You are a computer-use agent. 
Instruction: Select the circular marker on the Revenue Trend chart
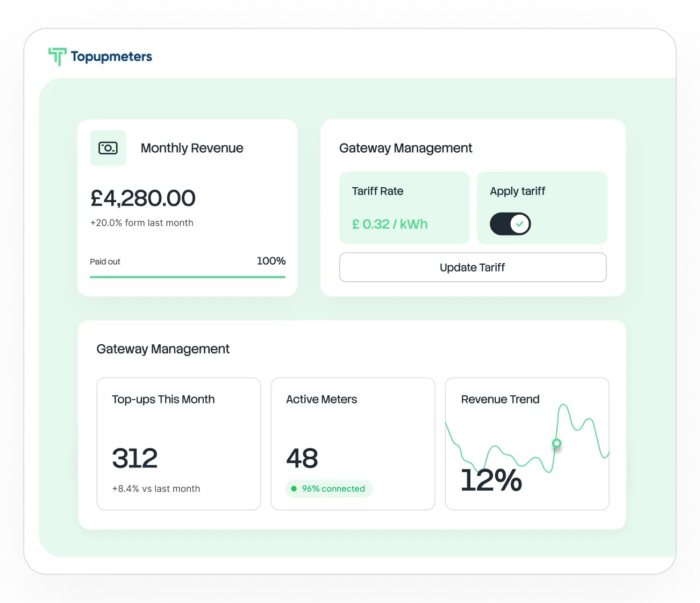point(556,444)
